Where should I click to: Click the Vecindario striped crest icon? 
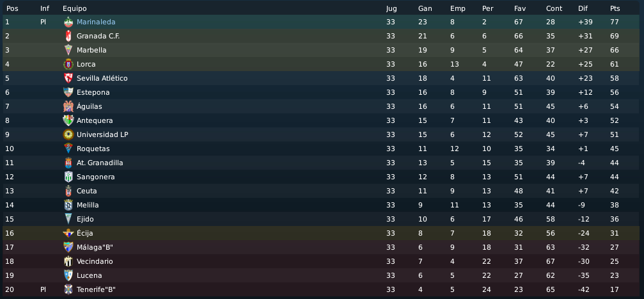(x=68, y=261)
